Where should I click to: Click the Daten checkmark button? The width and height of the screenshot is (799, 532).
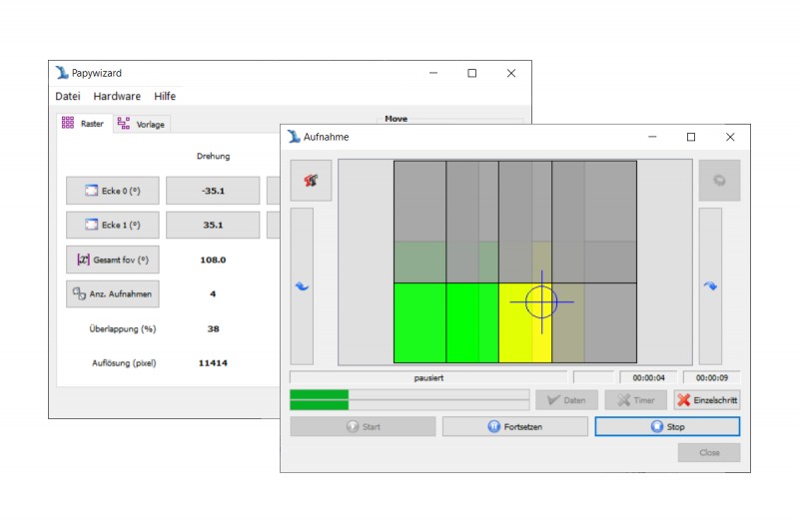(x=566, y=400)
